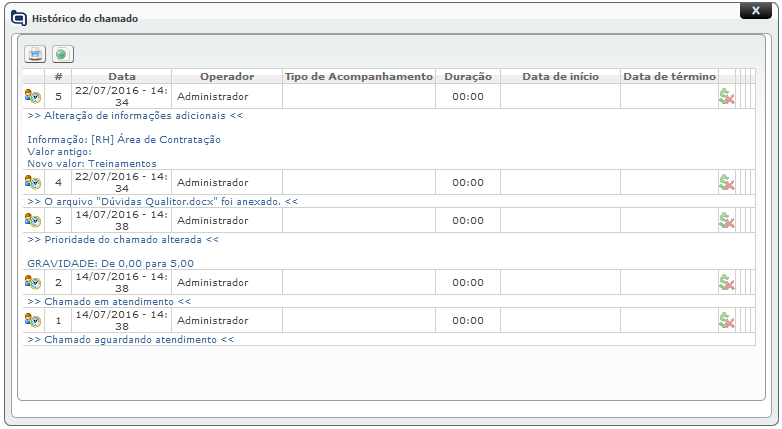Click the operator clock icon on row 4
Viewport: 782px width, 429px height.
[33, 182]
